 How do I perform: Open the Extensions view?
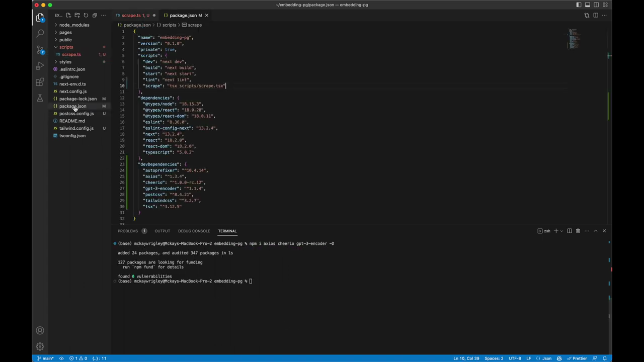(40, 81)
